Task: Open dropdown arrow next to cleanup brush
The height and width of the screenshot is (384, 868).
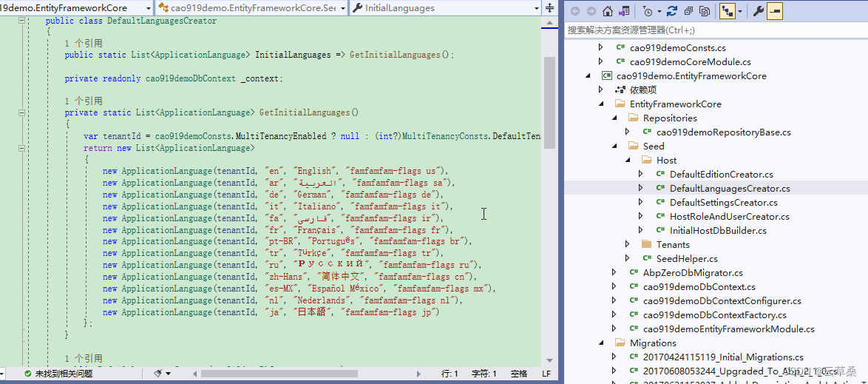Action: (x=169, y=374)
